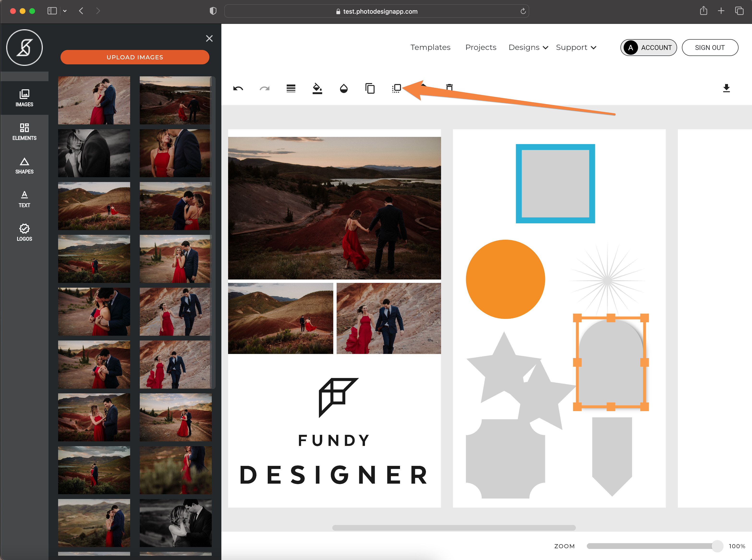Open the Text sidebar tab
The image size is (752, 560).
[x=24, y=199]
